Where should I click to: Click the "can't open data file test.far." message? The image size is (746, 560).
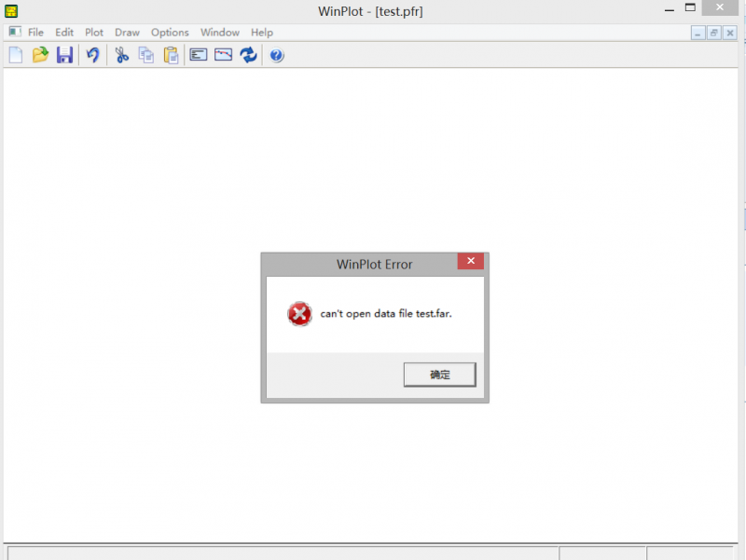[386, 314]
